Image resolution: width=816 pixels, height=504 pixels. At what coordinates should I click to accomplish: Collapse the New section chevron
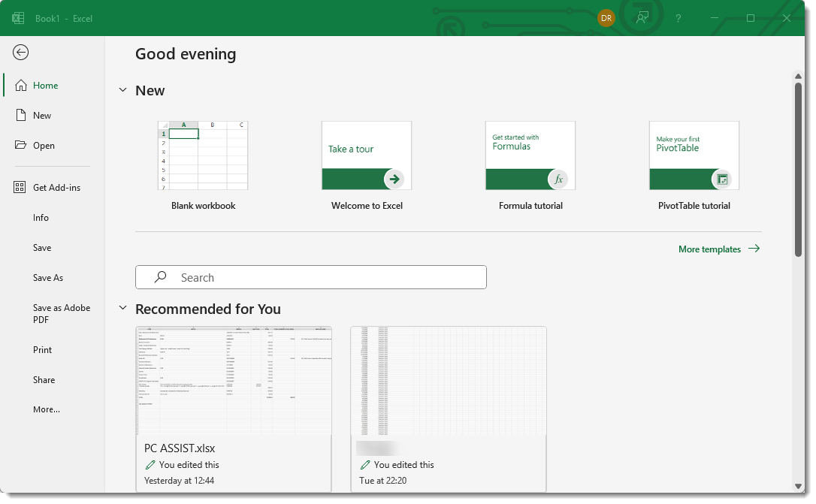(x=122, y=90)
